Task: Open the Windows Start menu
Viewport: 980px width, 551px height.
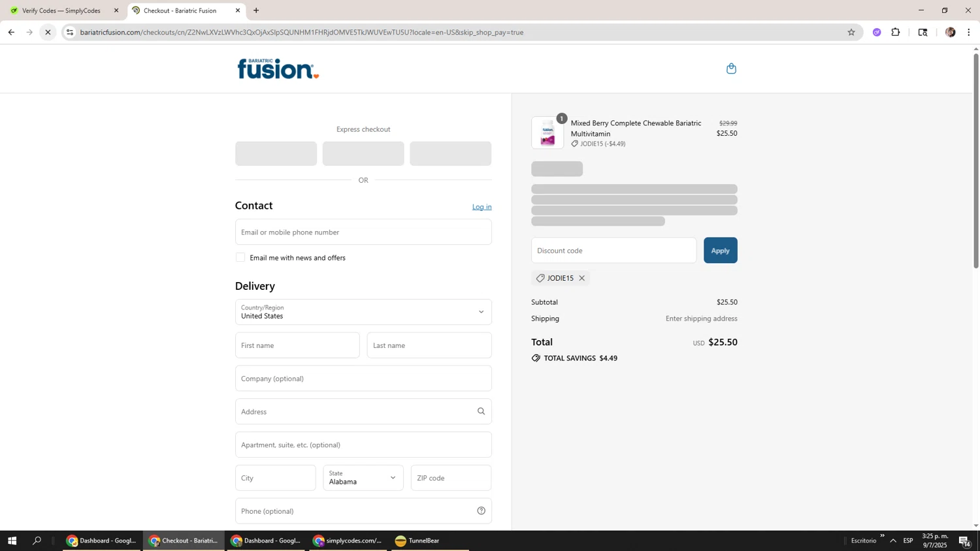Action: point(12,541)
